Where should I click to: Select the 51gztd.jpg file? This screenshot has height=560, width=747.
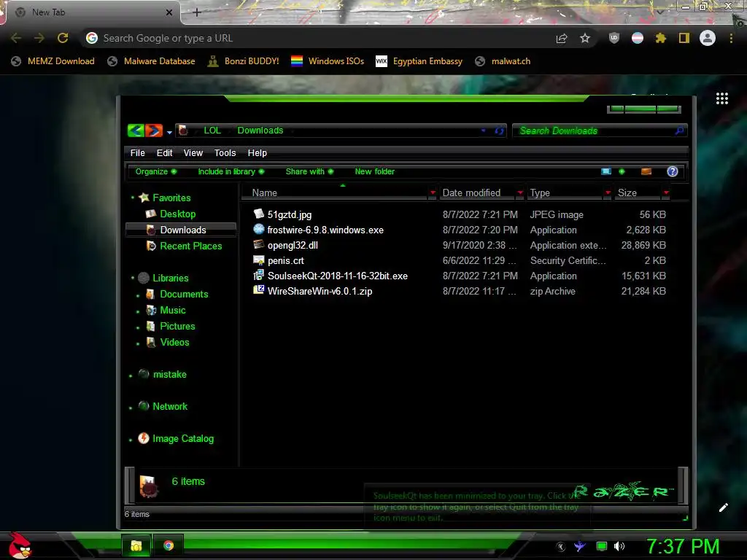point(289,215)
